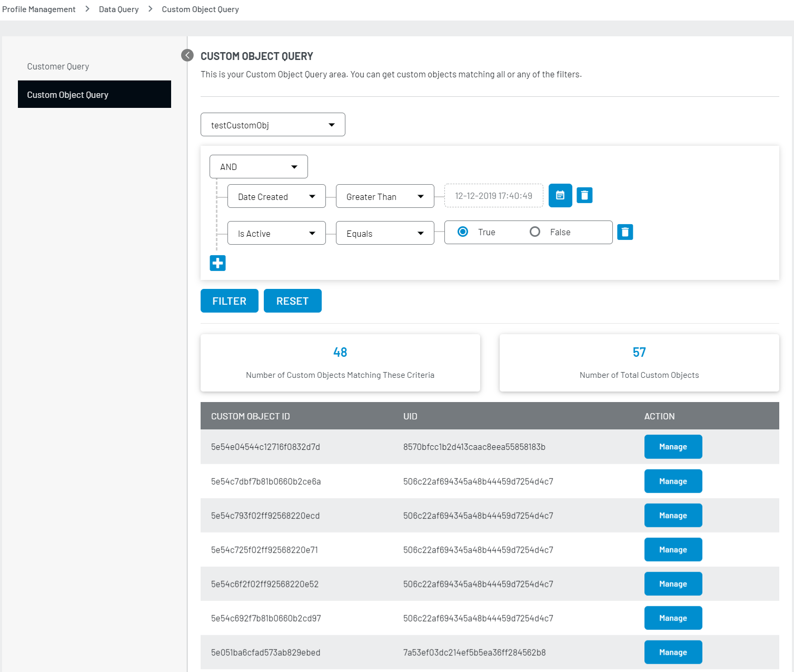The height and width of the screenshot is (672, 794).
Task: Change the Greater Than operator dropdown
Action: click(385, 196)
